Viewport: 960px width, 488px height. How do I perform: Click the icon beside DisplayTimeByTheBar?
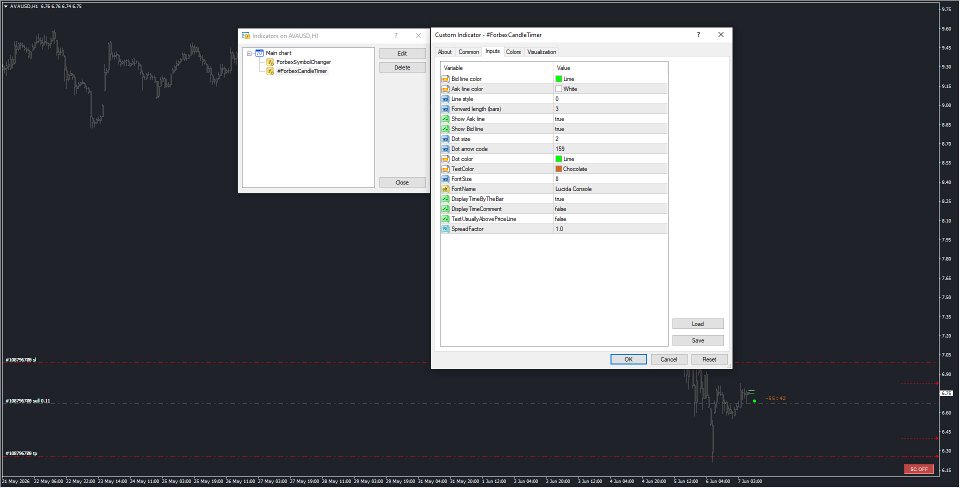pyautogui.click(x=445, y=199)
